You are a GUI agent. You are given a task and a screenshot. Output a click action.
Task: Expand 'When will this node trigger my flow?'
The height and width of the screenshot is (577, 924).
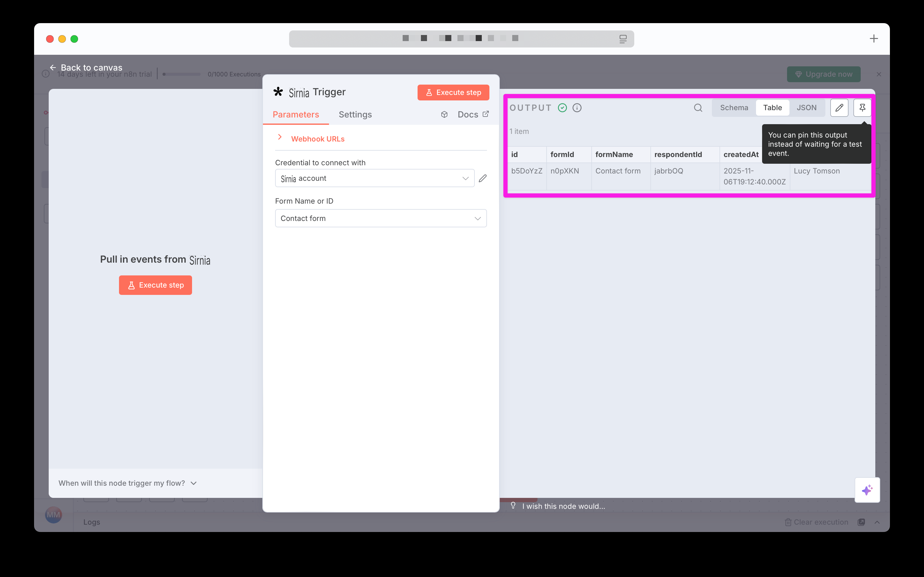coord(128,483)
